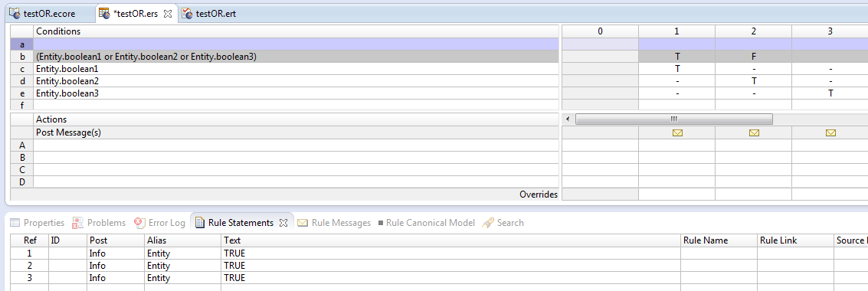Select rule statement Ref 1 cell
Screen dimensions: 868x291
point(29,253)
